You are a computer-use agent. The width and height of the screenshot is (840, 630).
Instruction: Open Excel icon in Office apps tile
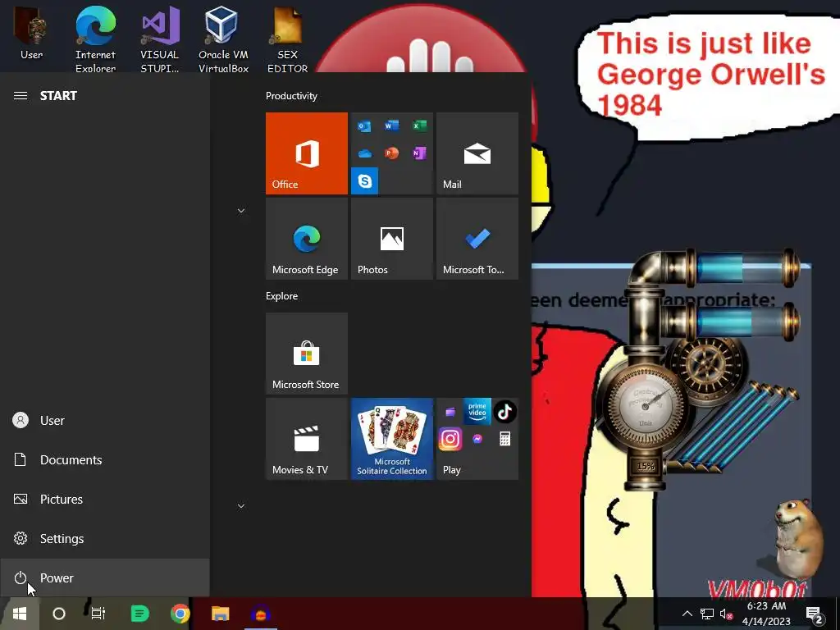coord(419,126)
